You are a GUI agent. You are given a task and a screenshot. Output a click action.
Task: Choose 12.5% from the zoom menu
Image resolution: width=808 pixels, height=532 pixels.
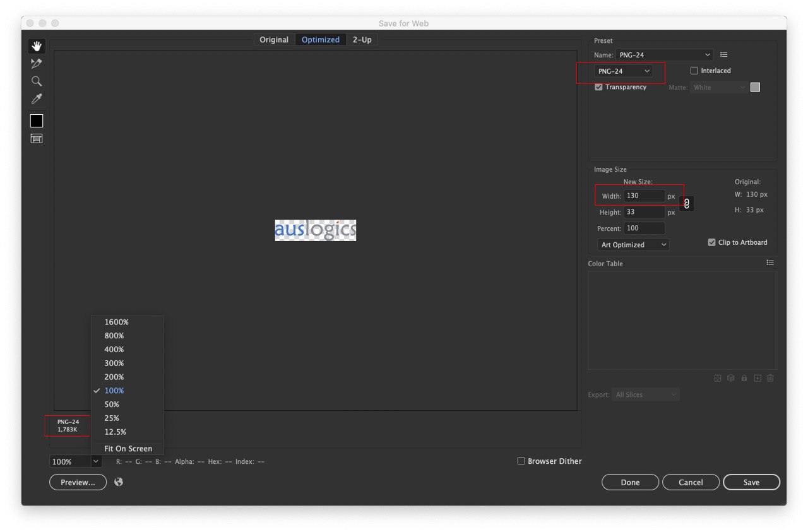coord(128,432)
